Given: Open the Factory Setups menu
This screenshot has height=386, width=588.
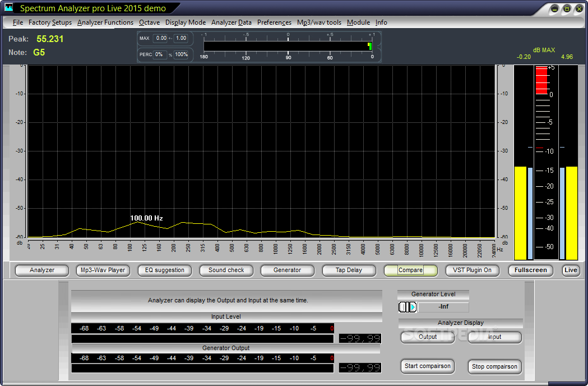Looking at the screenshot, I should [x=50, y=22].
